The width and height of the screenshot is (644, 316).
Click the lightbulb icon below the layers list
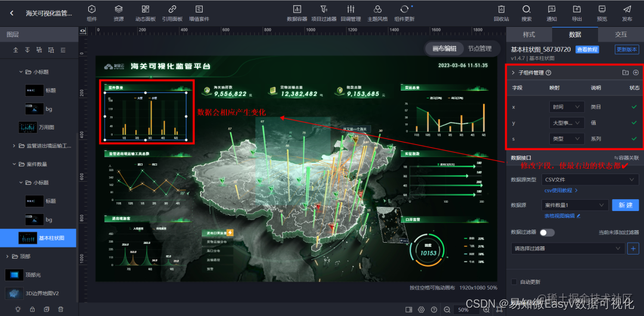(18, 309)
